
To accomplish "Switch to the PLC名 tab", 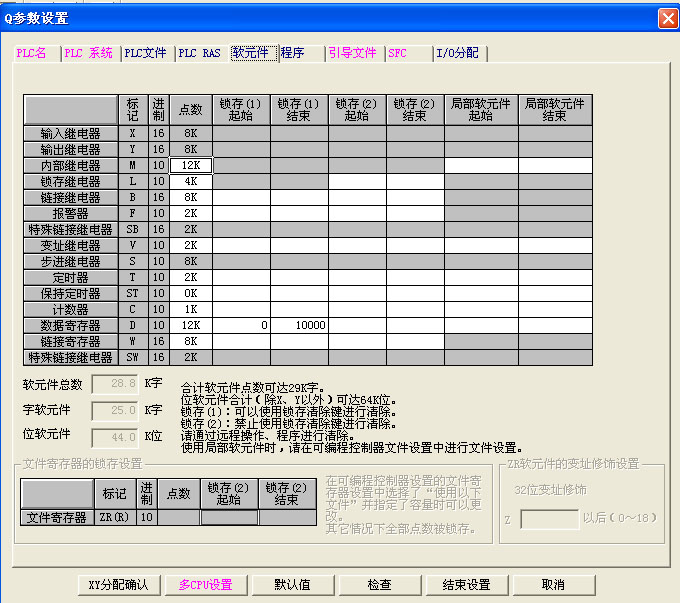I will pyautogui.click(x=32, y=54).
